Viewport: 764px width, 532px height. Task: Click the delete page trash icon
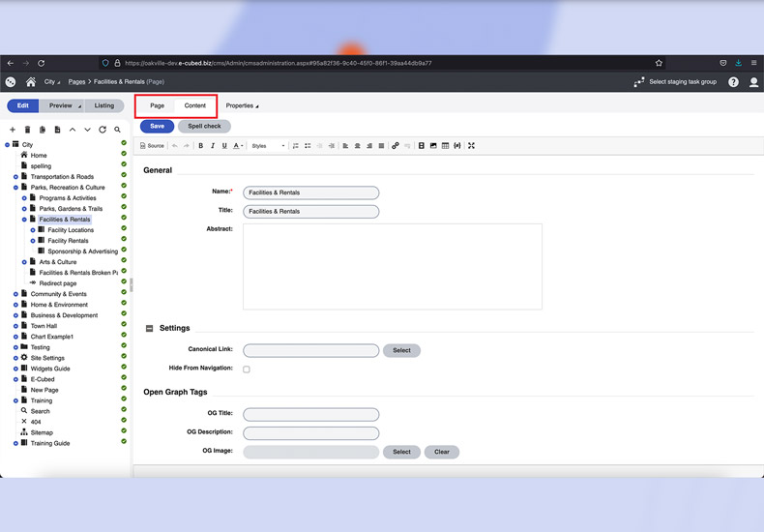pyautogui.click(x=27, y=130)
